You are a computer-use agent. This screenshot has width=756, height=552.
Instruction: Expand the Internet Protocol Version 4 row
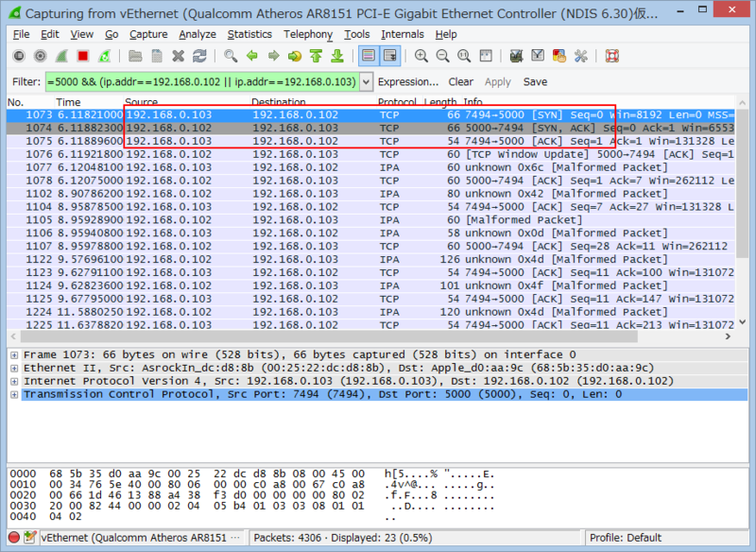[x=14, y=381]
